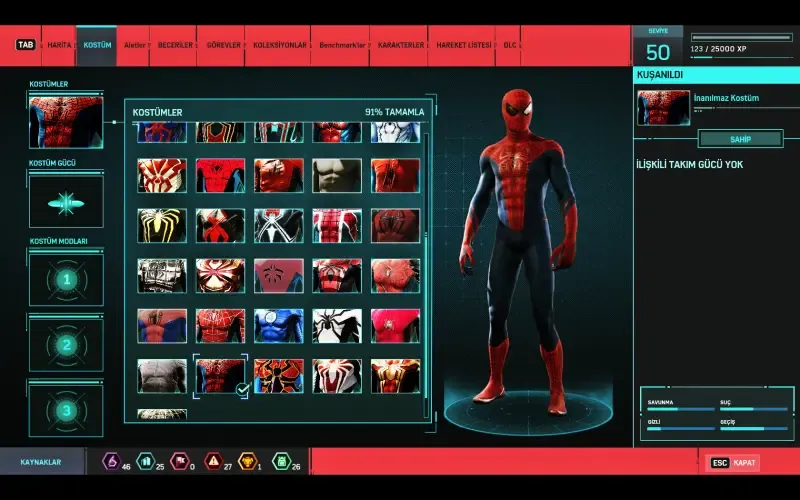Click the green token icon showing 26
Screen dimensions: 800x500
click(281, 462)
